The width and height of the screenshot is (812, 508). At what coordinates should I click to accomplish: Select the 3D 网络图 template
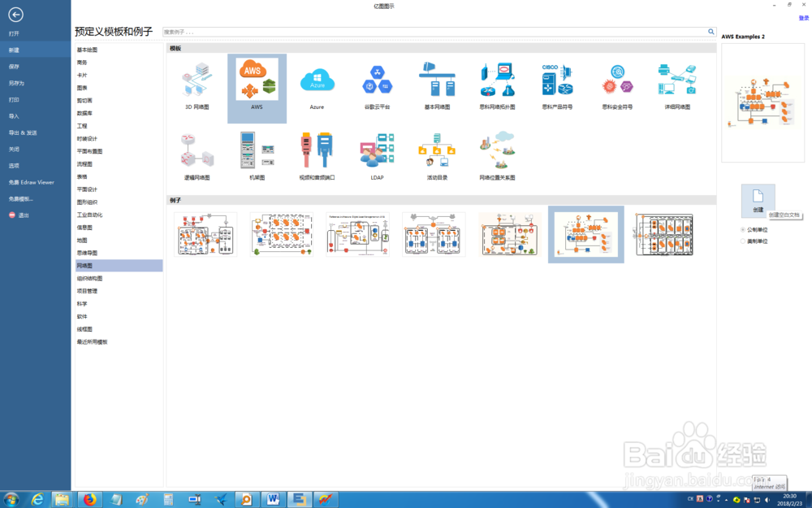pyautogui.click(x=197, y=86)
